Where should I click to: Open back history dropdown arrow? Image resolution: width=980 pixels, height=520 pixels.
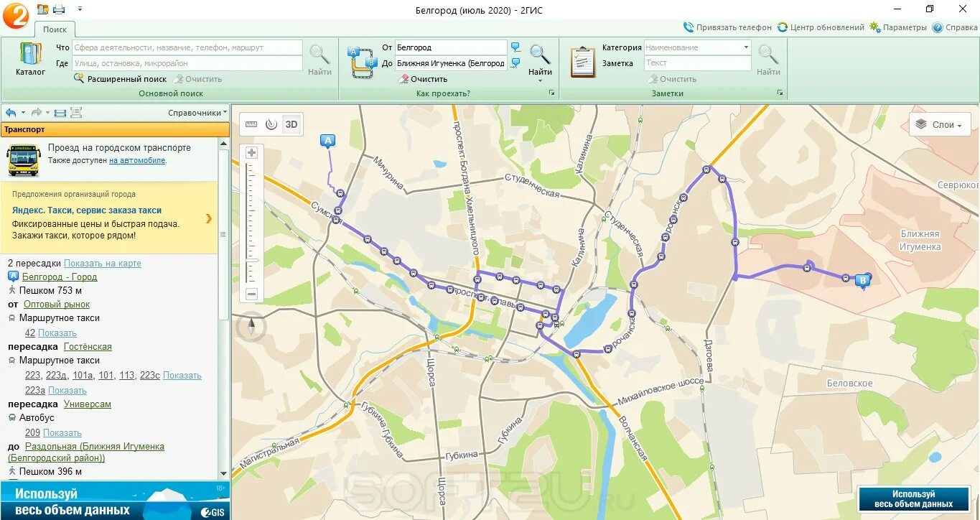23,113
